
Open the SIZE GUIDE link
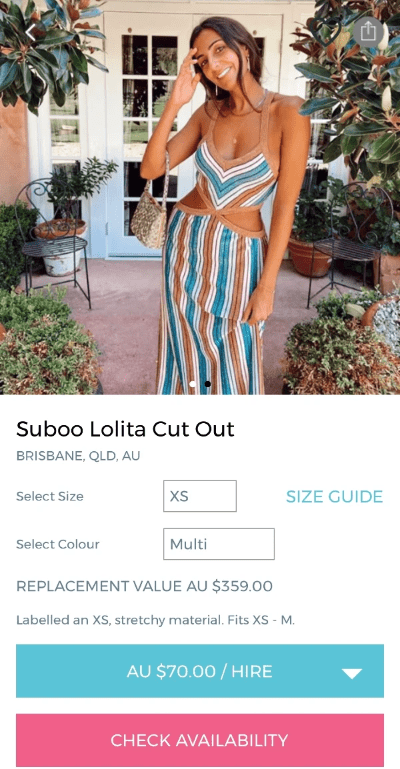click(334, 496)
